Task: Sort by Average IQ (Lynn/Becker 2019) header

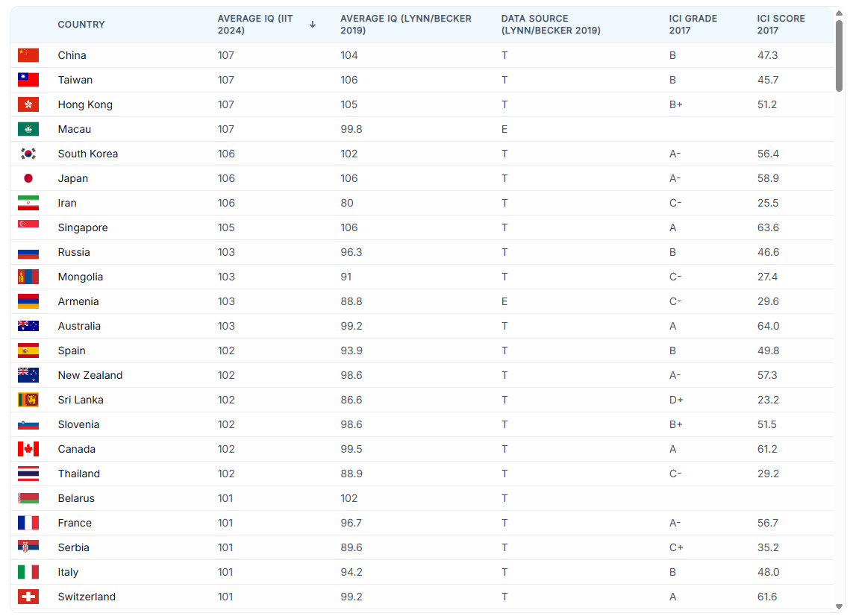Action: [406, 25]
